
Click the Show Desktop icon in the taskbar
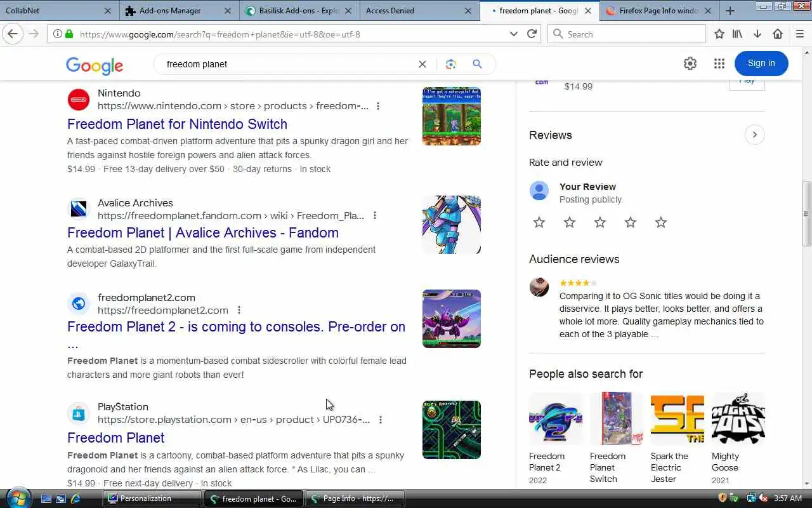46,499
